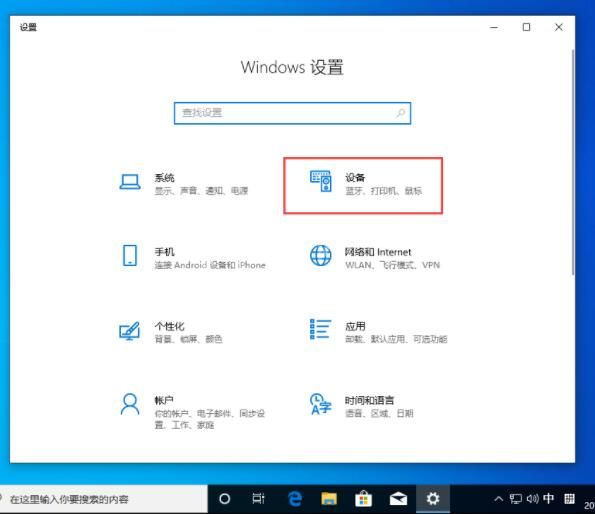595x514 pixels.
Task: Click the Settings gear on taskbar
Action: [433, 498]
